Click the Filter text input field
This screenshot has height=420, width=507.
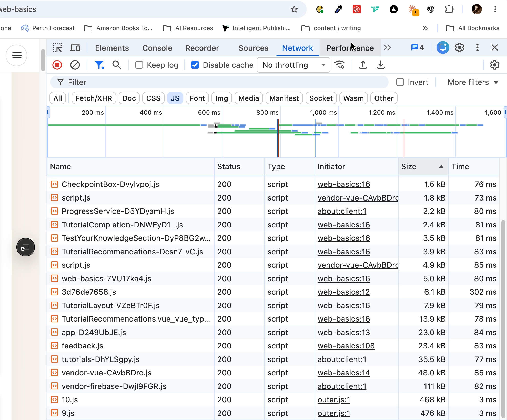coord(219,82)
